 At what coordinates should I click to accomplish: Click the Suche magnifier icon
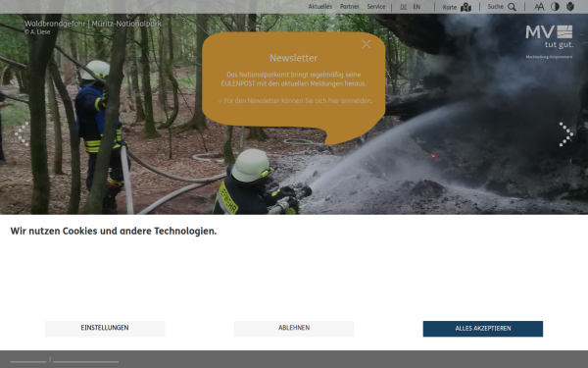point(512,7)
